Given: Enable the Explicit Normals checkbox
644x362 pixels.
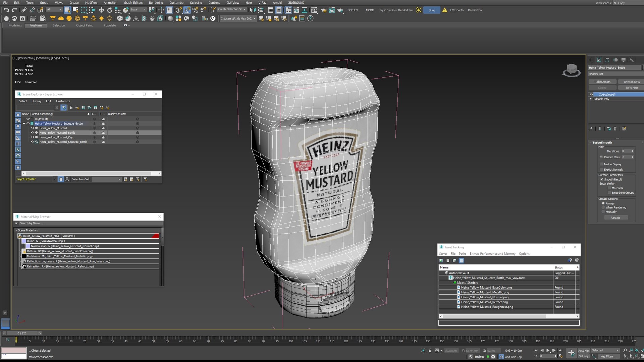Looking at the screenshot, I should click(x=601, y=170).
